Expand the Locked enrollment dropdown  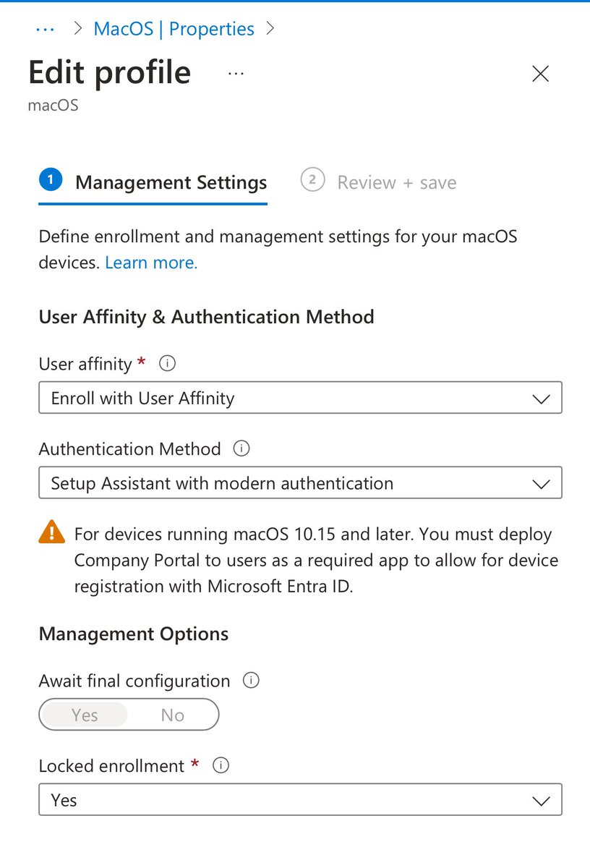click(x=300, y=800)
